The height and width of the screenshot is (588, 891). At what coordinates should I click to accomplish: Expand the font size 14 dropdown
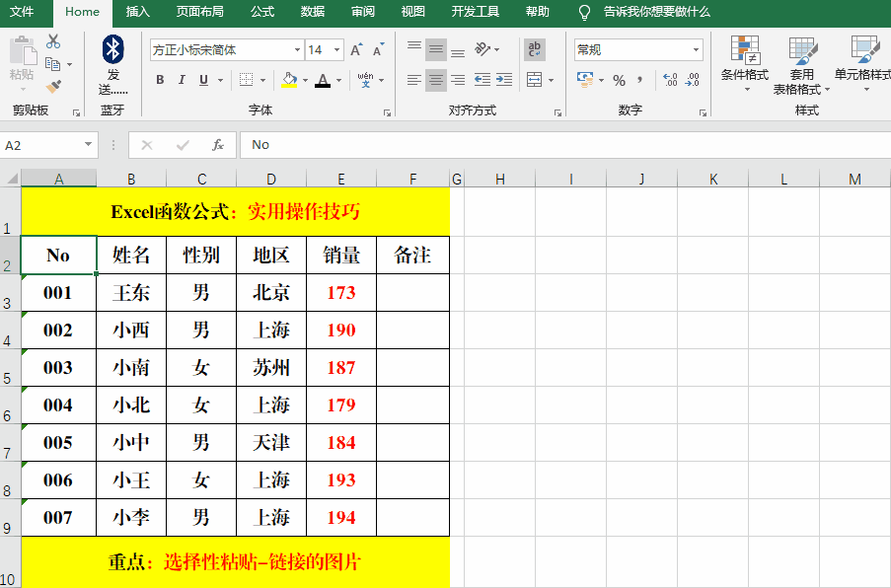tap(337, 50)
